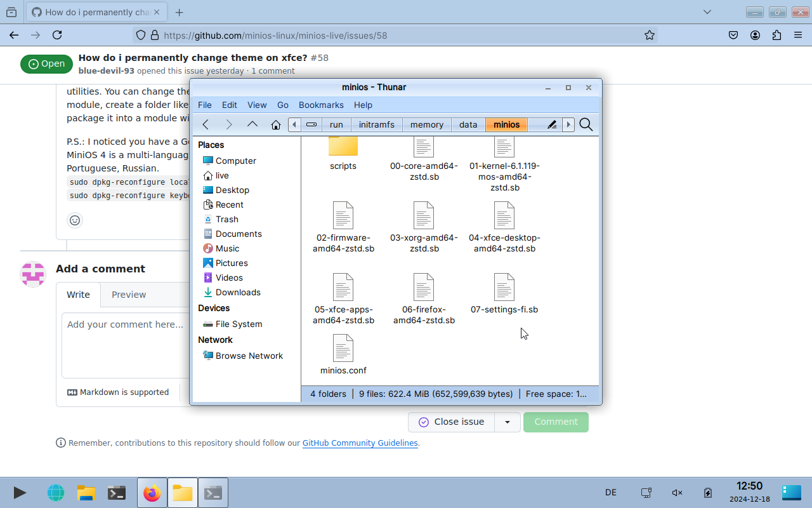812x508 pixels.
Task: Open Thunar Edit menu
Action: click(230, 105)
